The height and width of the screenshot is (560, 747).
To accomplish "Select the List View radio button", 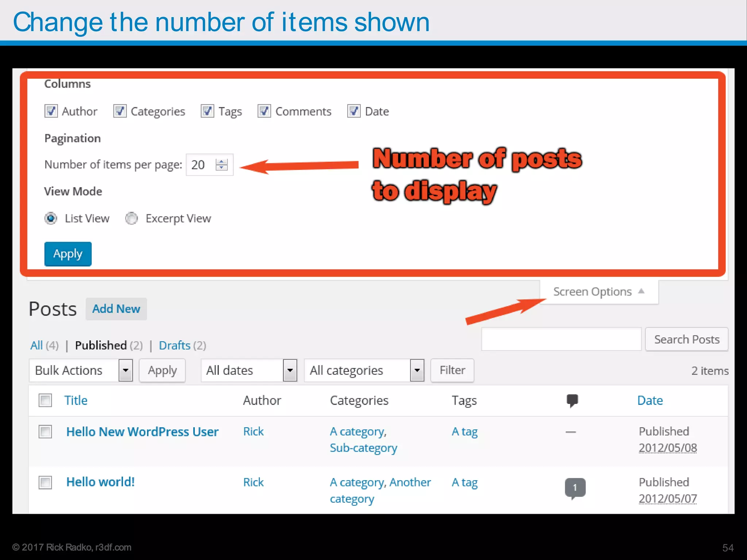I will (x=51, y=218).
